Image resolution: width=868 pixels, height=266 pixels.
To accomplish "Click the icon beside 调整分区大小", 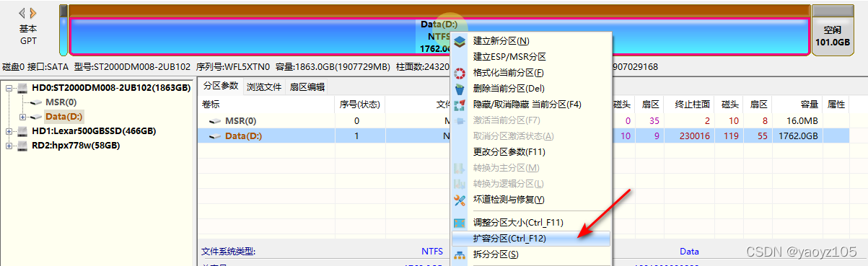I will (x=459, y=223).
